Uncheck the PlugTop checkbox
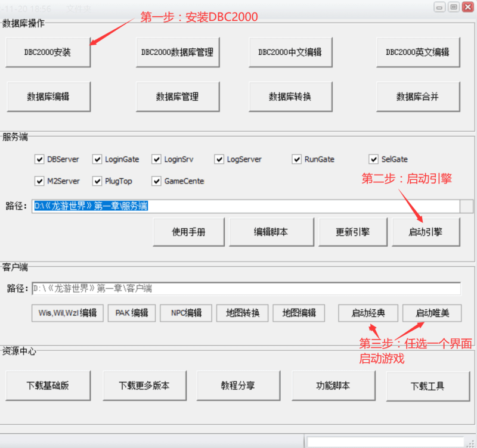The width and height of the screenshot is (477, 448). pos(98,181)
